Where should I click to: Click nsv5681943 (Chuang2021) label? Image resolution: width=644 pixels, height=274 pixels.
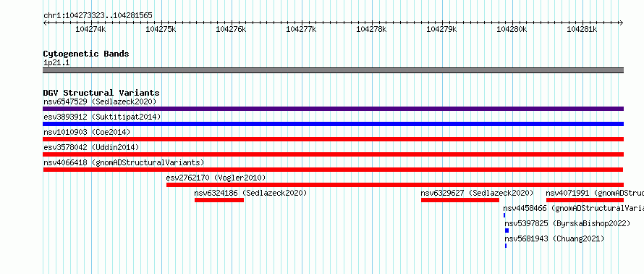[x=554, y=238]
